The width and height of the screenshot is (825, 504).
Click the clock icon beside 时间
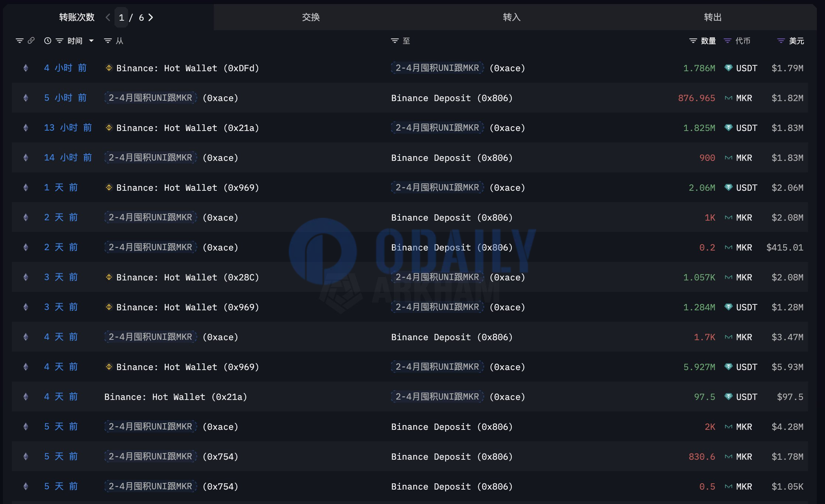(x=48, y=41)
